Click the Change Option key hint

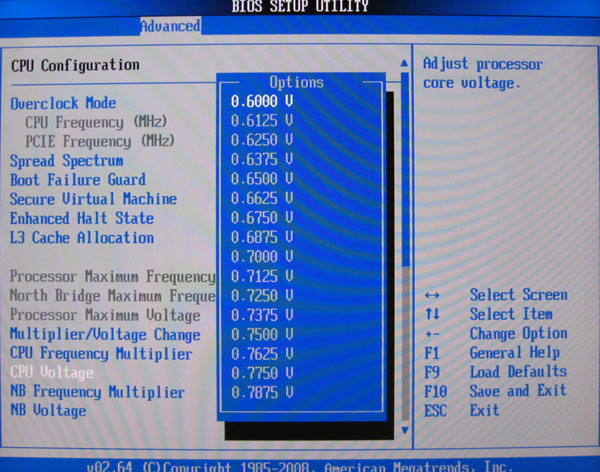coord(518,333)
